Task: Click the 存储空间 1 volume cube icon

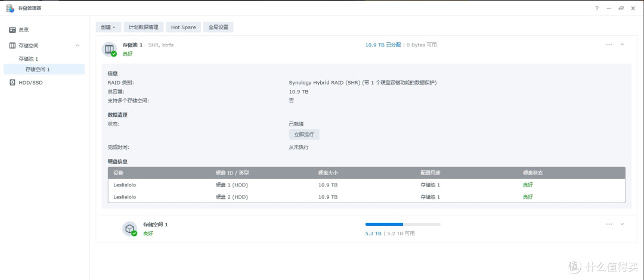Action: (129, 229)
